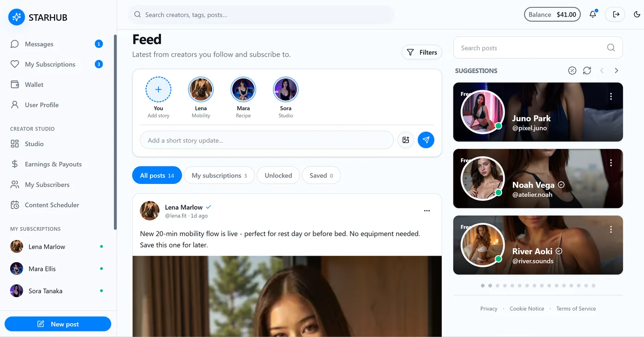
Task: Open Earnings & Payouts
Action: click(58, 164)
